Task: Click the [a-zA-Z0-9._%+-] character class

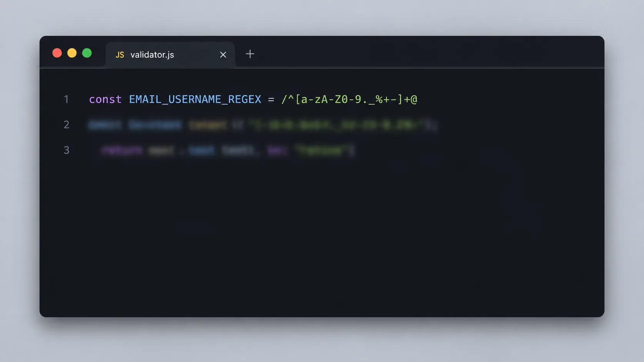Action: coord(349,99)
